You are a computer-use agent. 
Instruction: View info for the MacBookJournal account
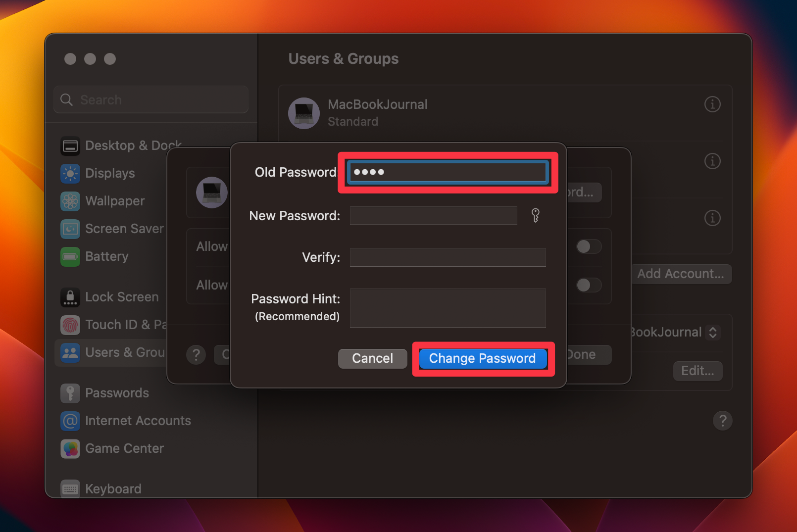712,104
